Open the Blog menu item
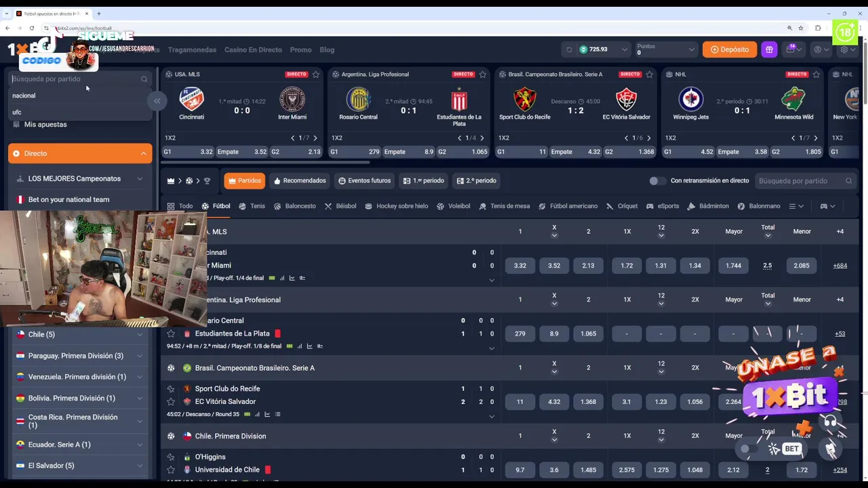The image size is (868, 488). coord(327,49)
